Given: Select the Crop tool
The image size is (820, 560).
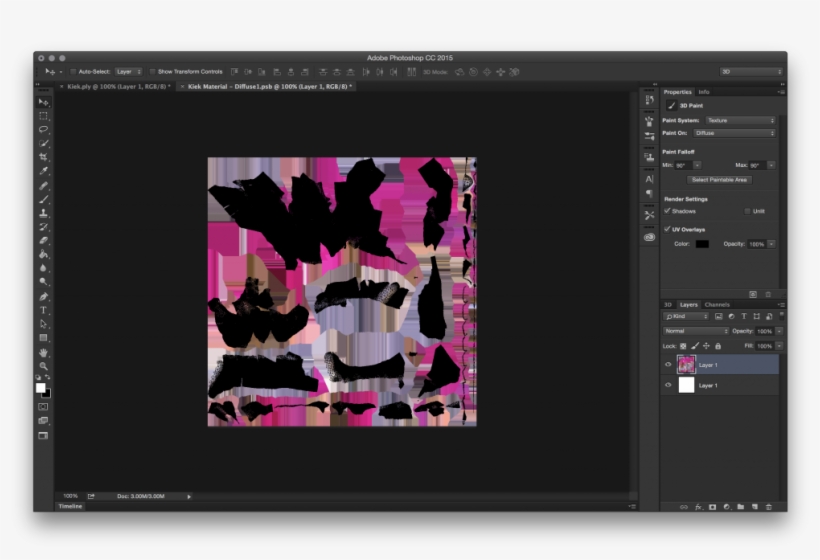Looking at the screenshot, I should (43, 157).
